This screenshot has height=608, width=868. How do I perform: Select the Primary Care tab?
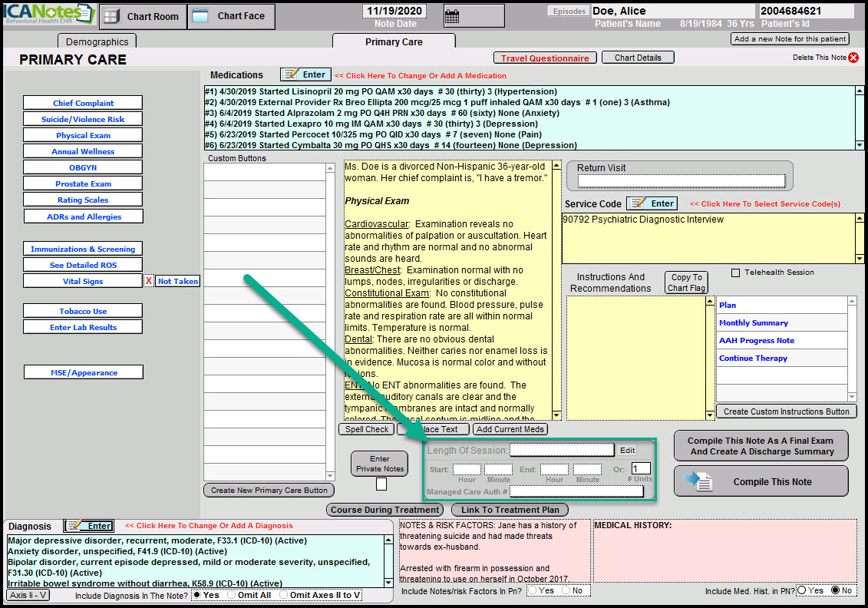pyautogui.click(x=394, y=41)
